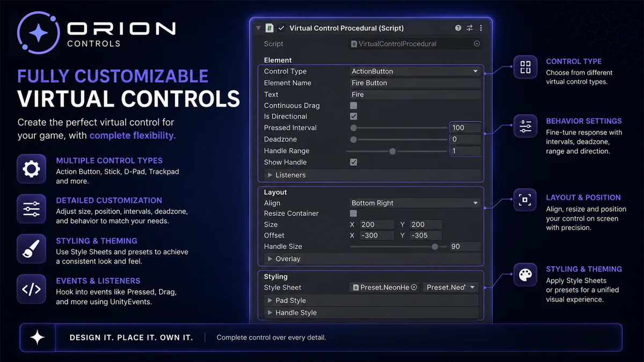Uncheck the Is Directional checkbox

tap(354, 116)
